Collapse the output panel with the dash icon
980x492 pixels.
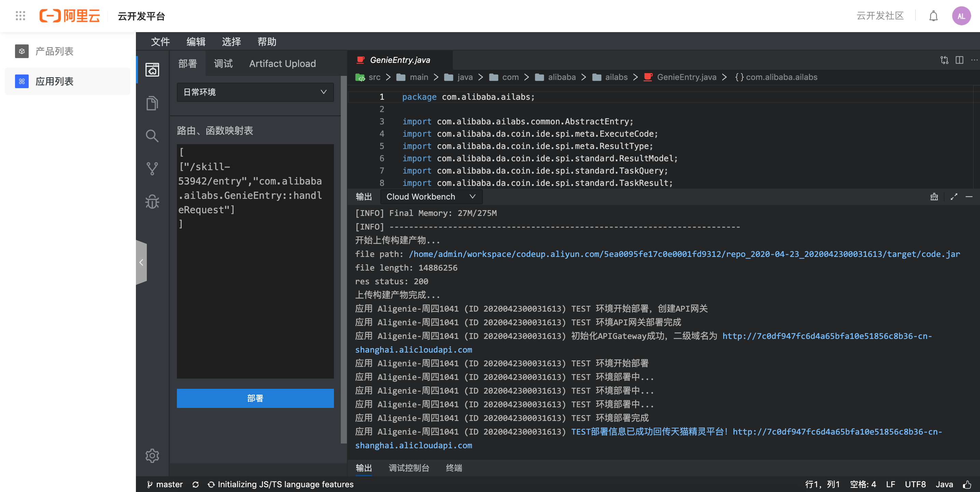coord(969,197)
